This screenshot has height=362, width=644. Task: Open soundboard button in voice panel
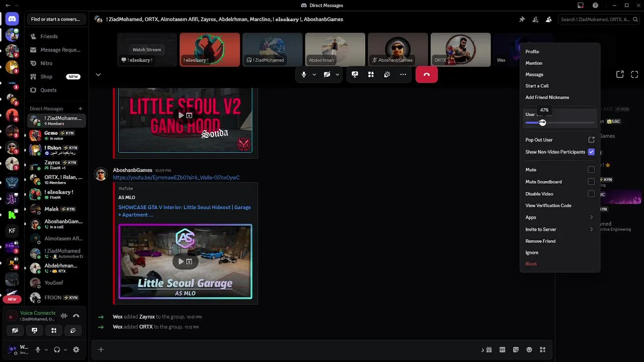[73, 330]
